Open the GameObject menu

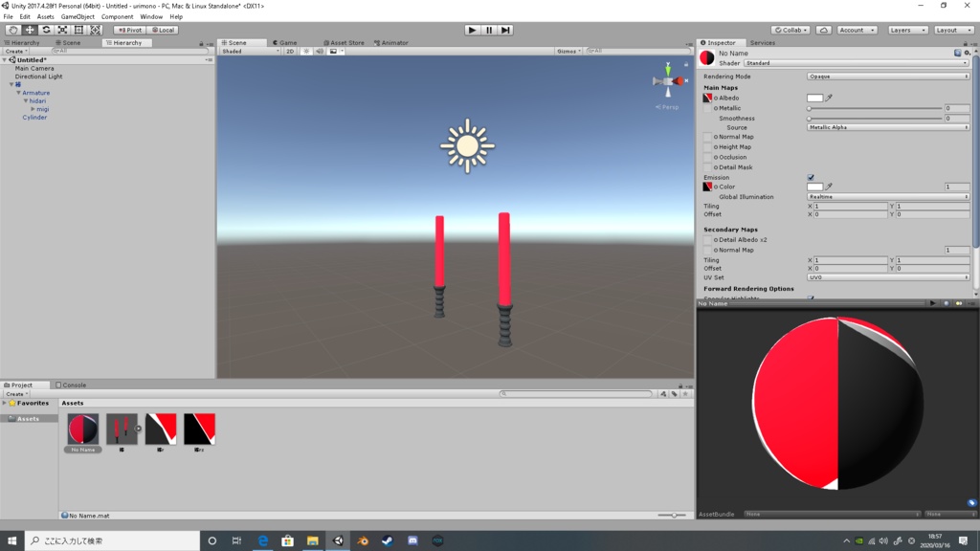[78, 17]
